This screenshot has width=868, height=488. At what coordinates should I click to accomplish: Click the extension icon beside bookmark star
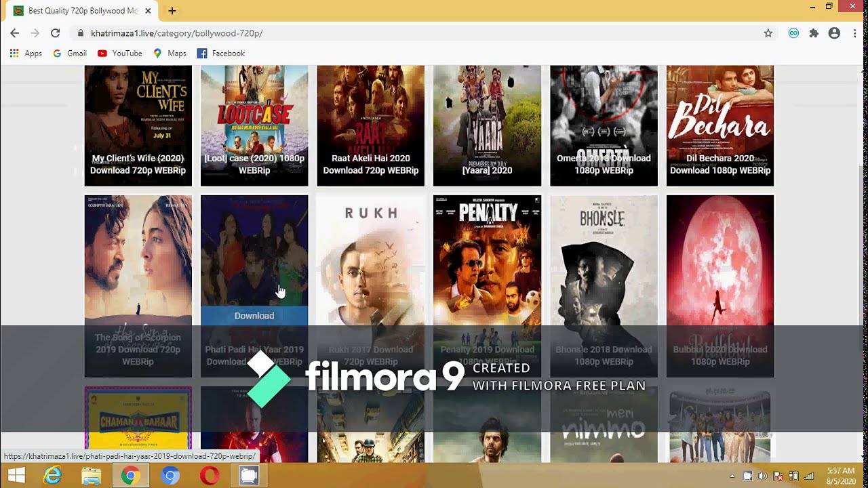pos(793,33)
